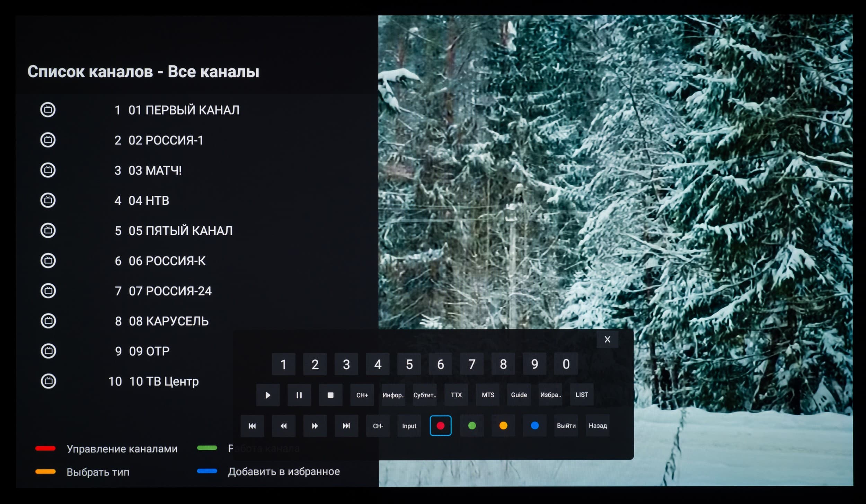Click the Назад back button
Image resolution: width=866 pixels, height=504 pixels.
click(x=598, y=426)
